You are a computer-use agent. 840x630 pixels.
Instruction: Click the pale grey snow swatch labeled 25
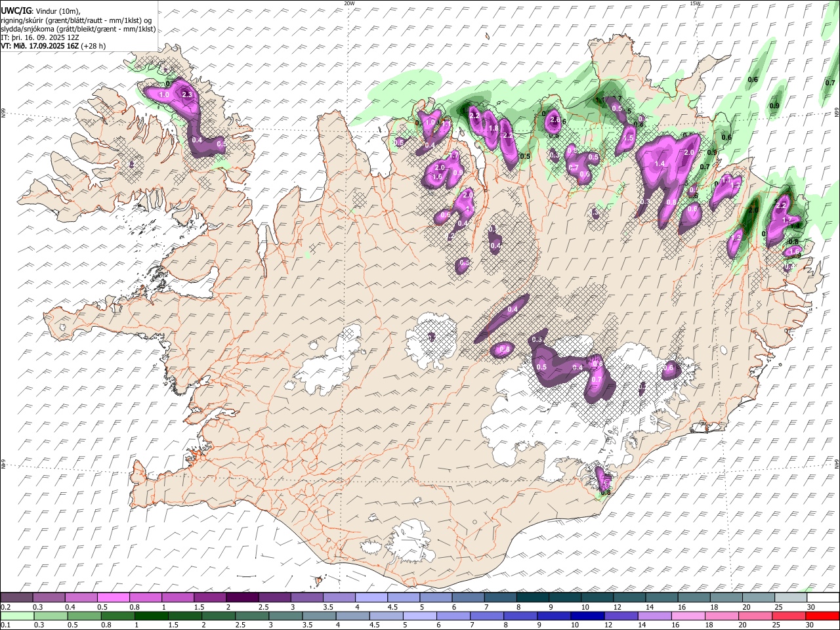point(791,598)
